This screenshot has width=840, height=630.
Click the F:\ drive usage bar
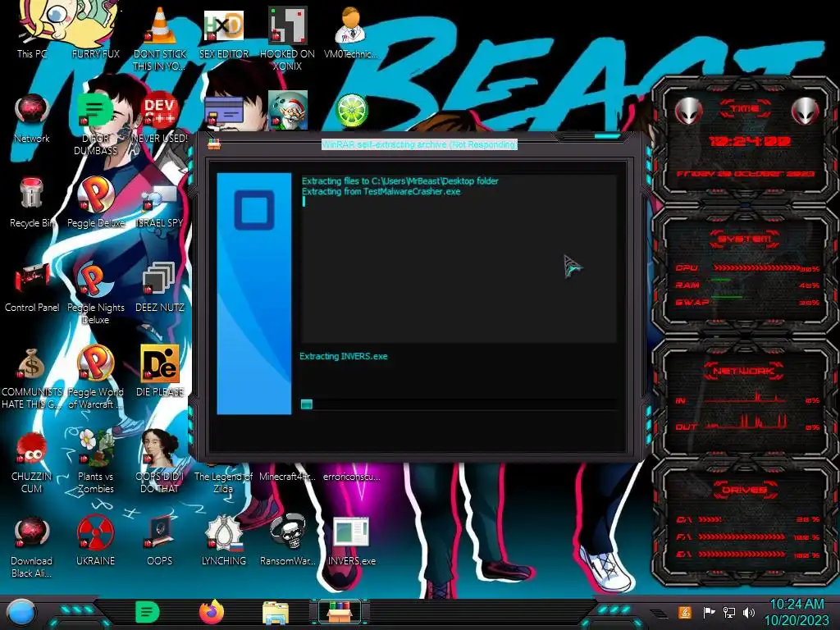[x=742, y=536]
